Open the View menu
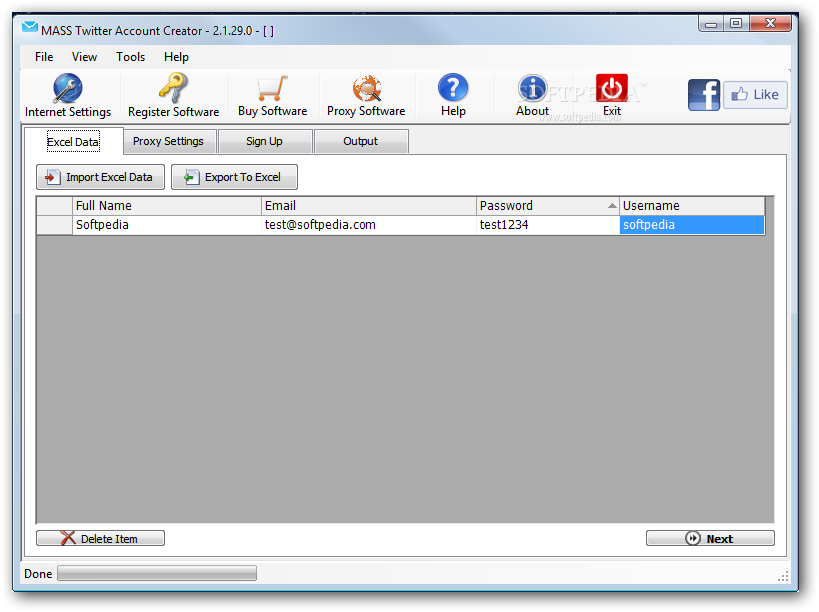This screenshot has height=612, width=819. [x=84, y=57]
